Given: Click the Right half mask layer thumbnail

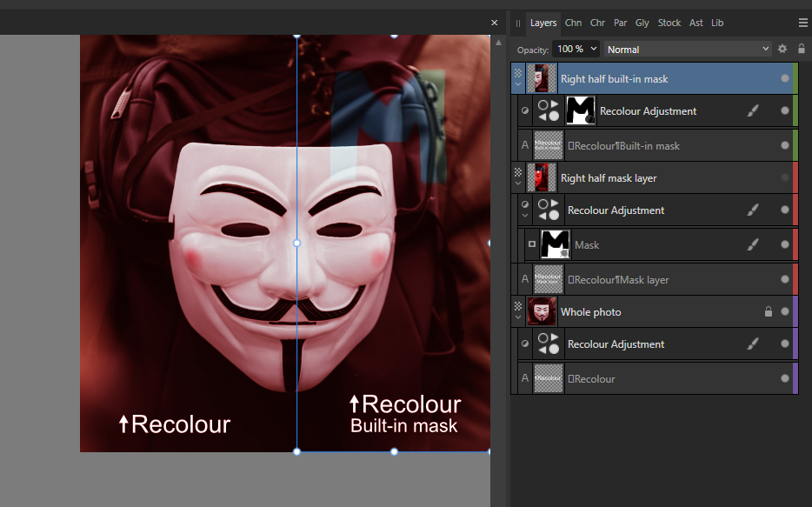Looking at the screenshot, I should [542, 177].
